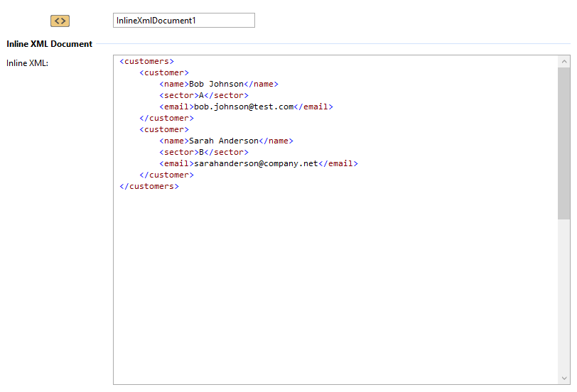Click the XML document angle-brackets icon
This screenshot has height=392, width=577.
point(60,21)
